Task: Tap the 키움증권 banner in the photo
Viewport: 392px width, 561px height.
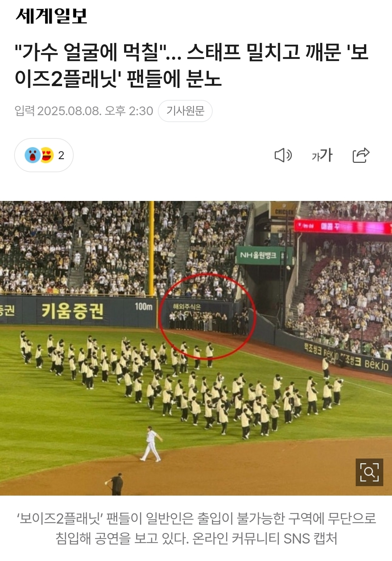Action: (73, 311)
